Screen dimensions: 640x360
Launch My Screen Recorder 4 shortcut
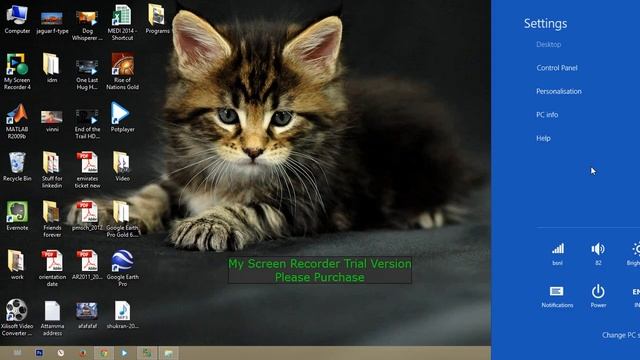[x=17, y=71]
